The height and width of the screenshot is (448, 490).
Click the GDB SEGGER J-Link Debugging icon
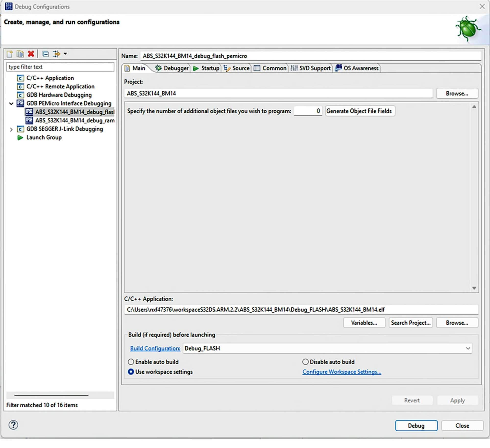(20, 129)
